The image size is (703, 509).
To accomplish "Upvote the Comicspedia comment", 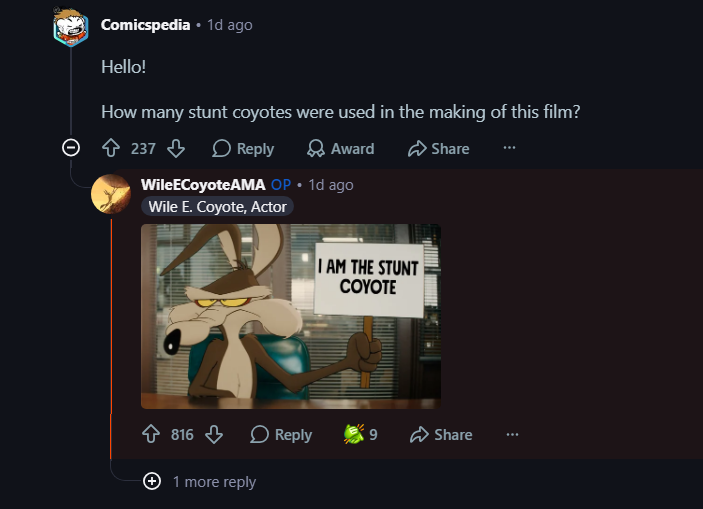I will tap(111, 148).
